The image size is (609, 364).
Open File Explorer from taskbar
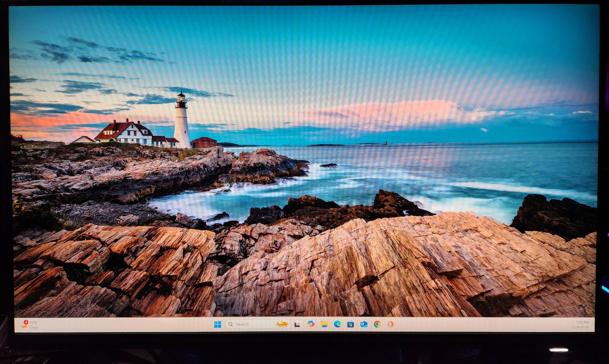(x=324, y=324)
